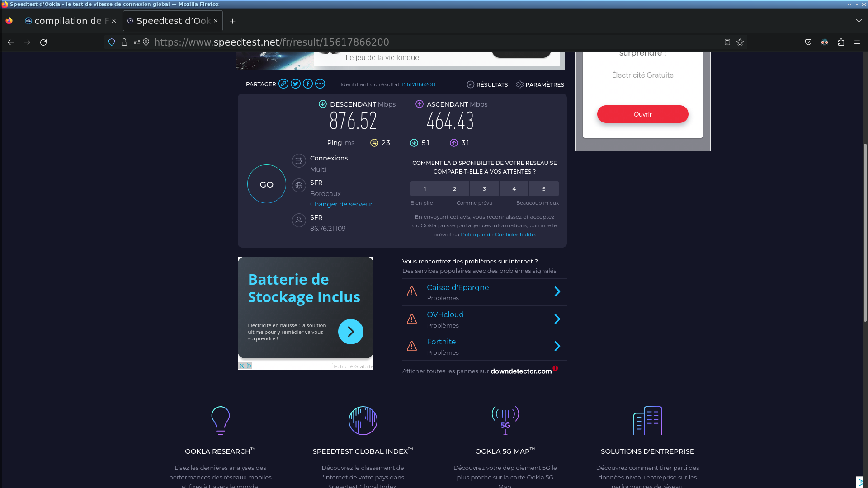Close the Speedtest d'Ookla tab
This screenshot has width=868, height=488.
coord(216,21)
